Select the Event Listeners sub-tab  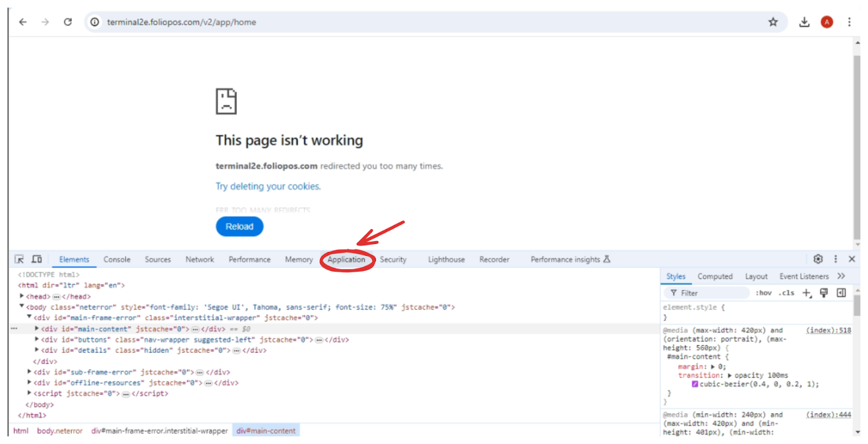click(x=804, y=276)
